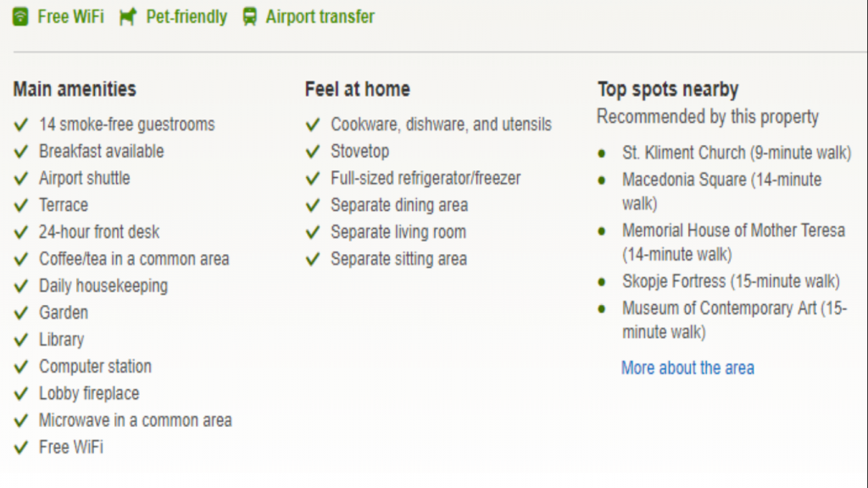The height and width of the screenshot is (488, 868).
Task: Click checkmark beside 14 smoke-free guestrooms
Action: pos(21,125)
